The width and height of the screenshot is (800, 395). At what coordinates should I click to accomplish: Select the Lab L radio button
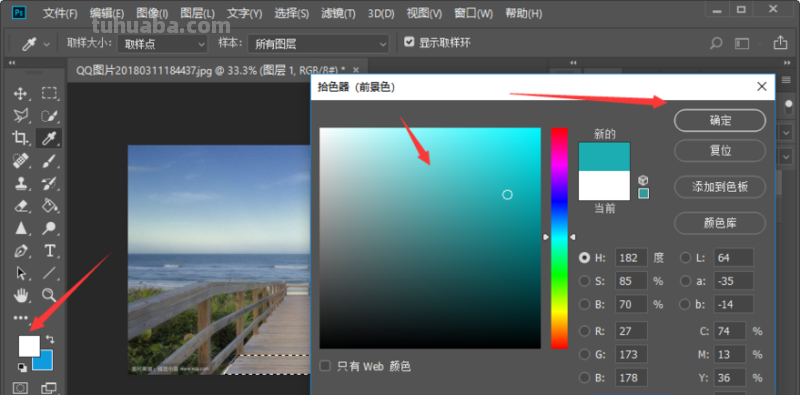coord(685,258)
